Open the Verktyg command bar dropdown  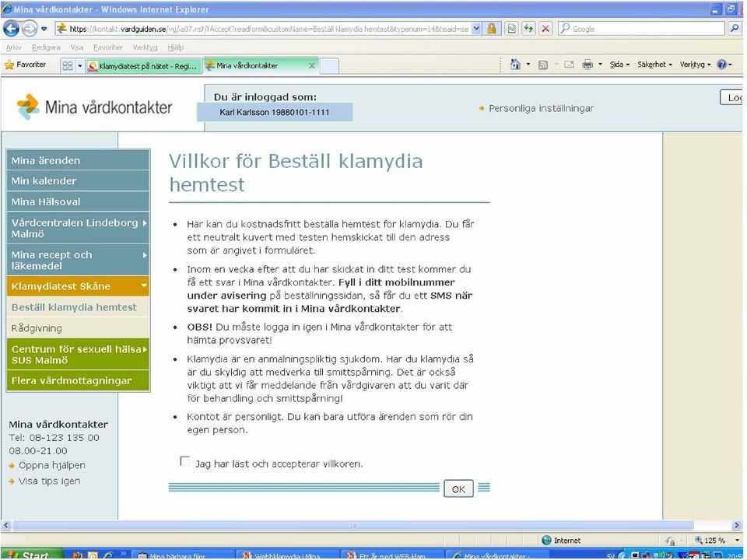[x=695, y=65]
